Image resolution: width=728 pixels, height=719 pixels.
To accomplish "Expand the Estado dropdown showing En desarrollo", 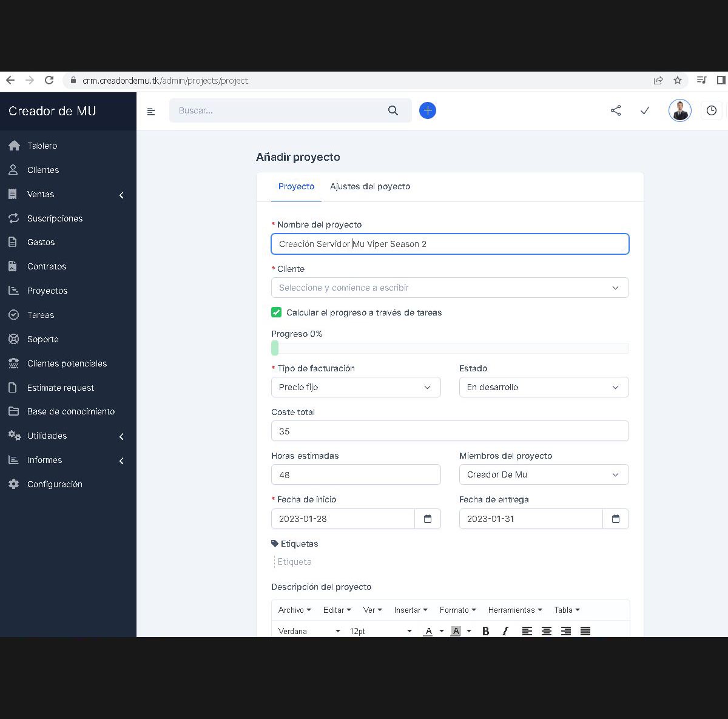I will coord(544,387).
